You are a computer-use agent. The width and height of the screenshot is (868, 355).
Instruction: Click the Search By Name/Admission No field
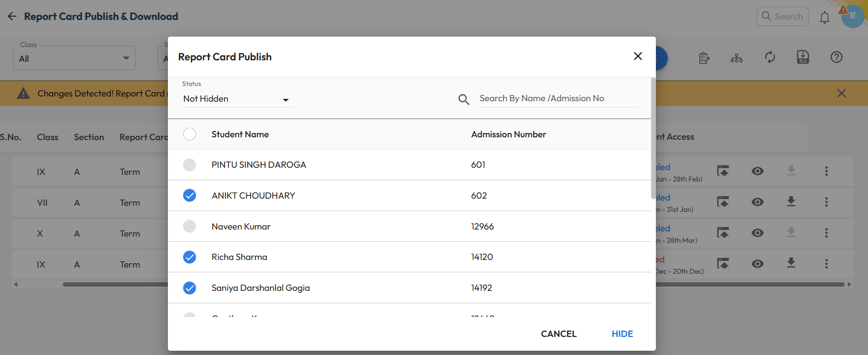coord(557,98)
